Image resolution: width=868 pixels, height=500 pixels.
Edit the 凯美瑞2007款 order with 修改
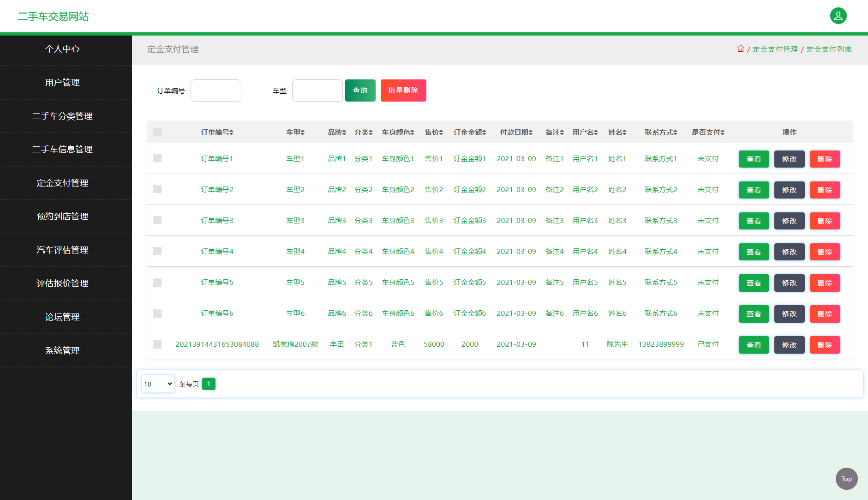click(x=789, y=345)
